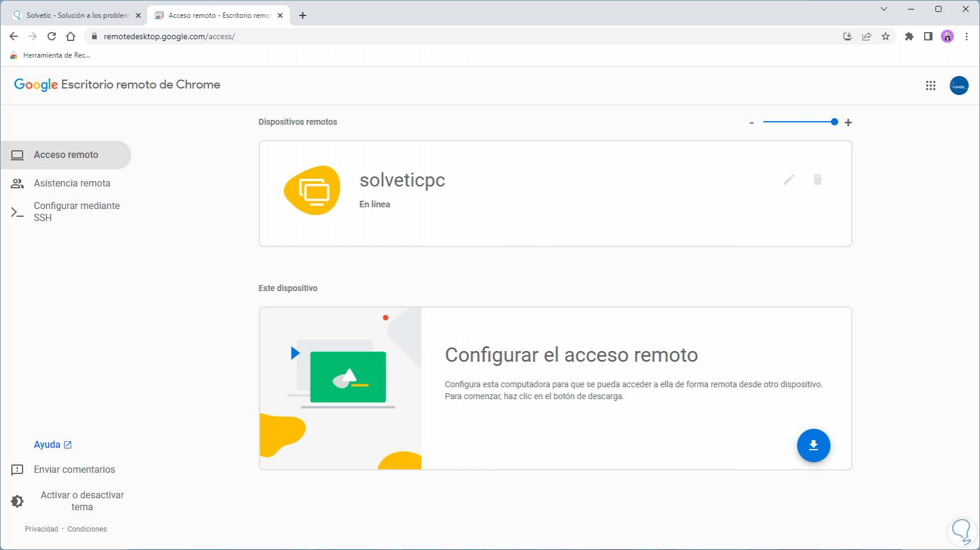
Task: Open the Google apps grid
Action: click(931, 86)
